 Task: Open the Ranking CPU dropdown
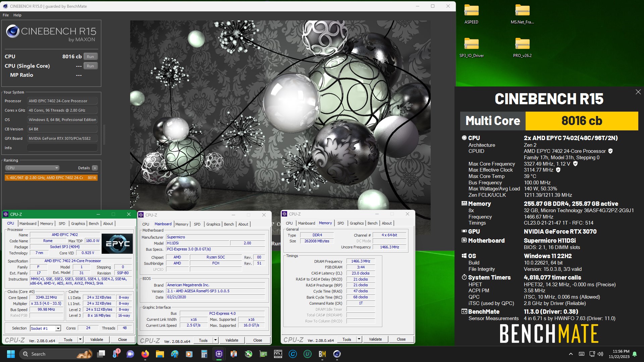(x=32, y=168)
